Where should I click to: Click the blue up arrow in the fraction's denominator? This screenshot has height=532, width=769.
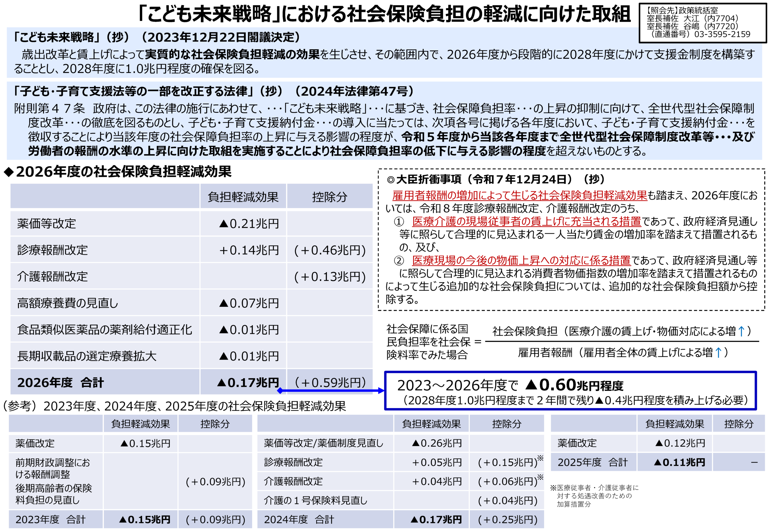(719, 352)
